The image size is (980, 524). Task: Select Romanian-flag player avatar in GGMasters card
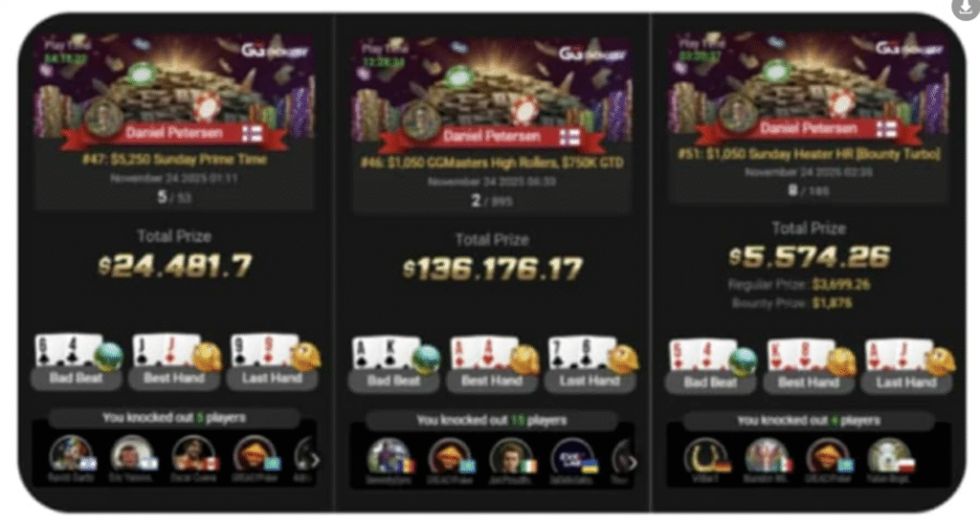[x=389, y=456]
